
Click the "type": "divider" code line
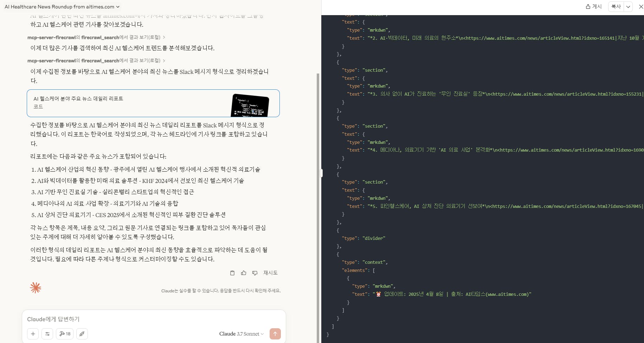(363, 238)
